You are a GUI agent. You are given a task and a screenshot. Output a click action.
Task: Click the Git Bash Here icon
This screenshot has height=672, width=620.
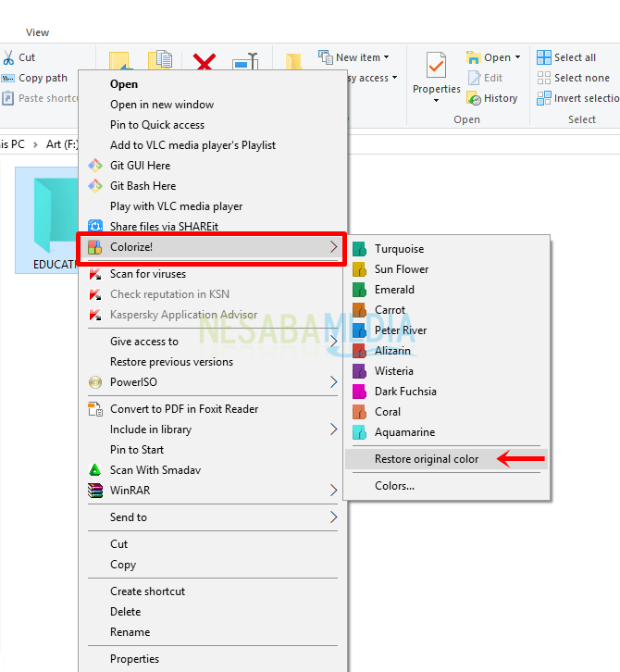pyautogui.click(x=95, y=186)
